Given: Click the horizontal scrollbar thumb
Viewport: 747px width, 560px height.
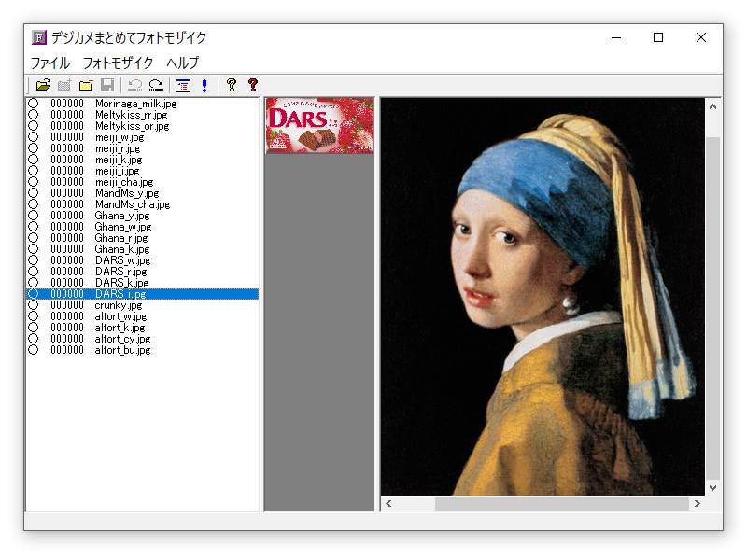Looking at the screenshot, I should point(562,503).
